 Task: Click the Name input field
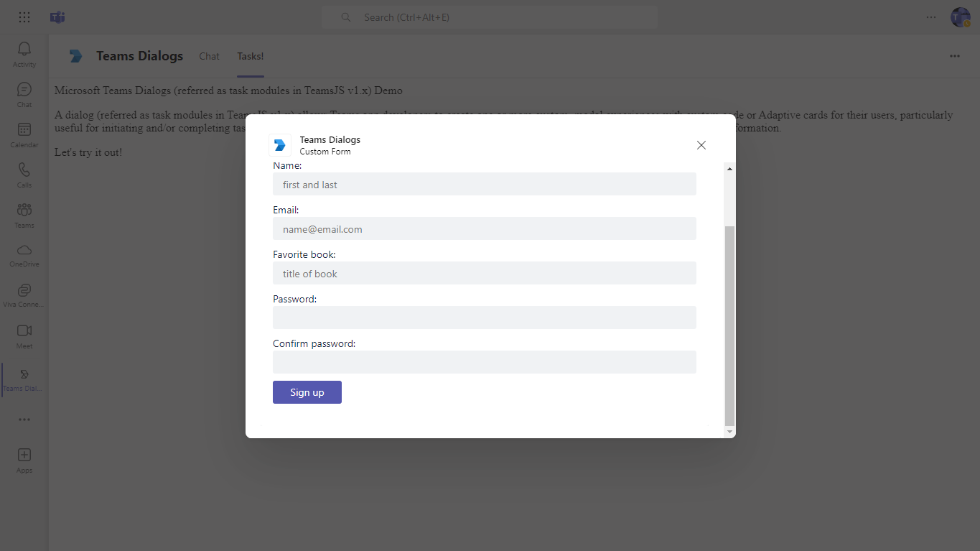(484, 184)
